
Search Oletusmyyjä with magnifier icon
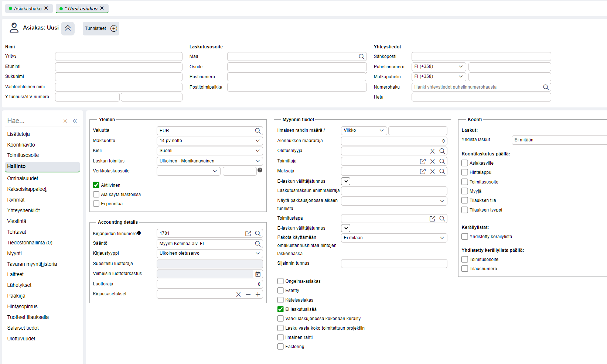click(x=442, y=151)
